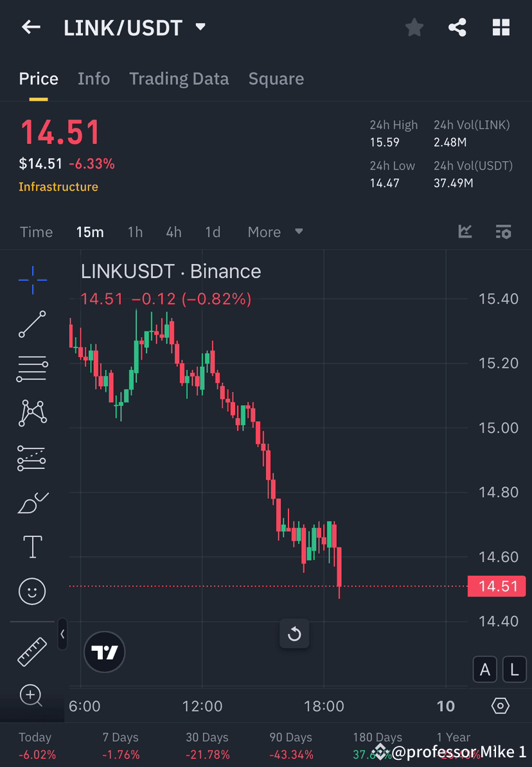Open the chart settings gear

click(501, 705)
